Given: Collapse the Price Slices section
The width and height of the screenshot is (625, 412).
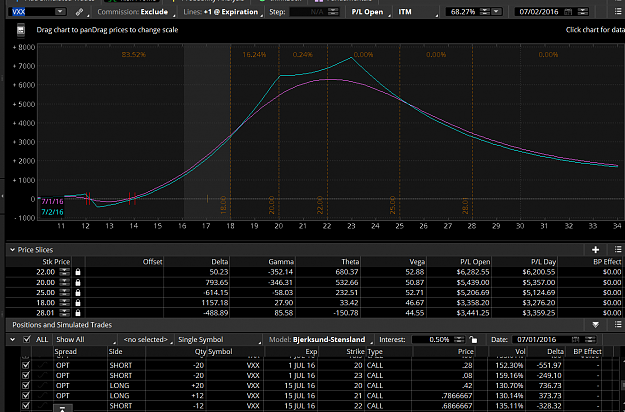Looking at the screenshot, I should [x=12, y=250].
